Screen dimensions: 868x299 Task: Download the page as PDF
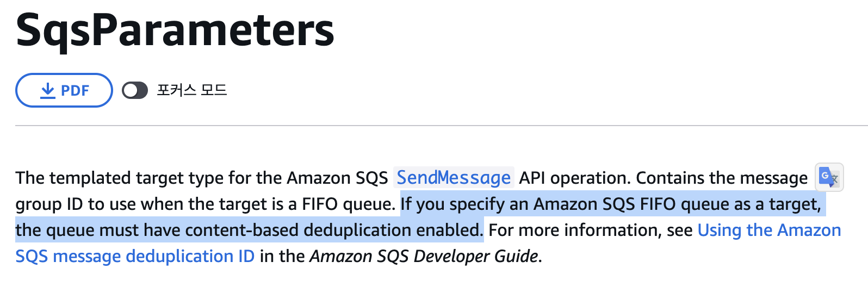coord(64,90)
